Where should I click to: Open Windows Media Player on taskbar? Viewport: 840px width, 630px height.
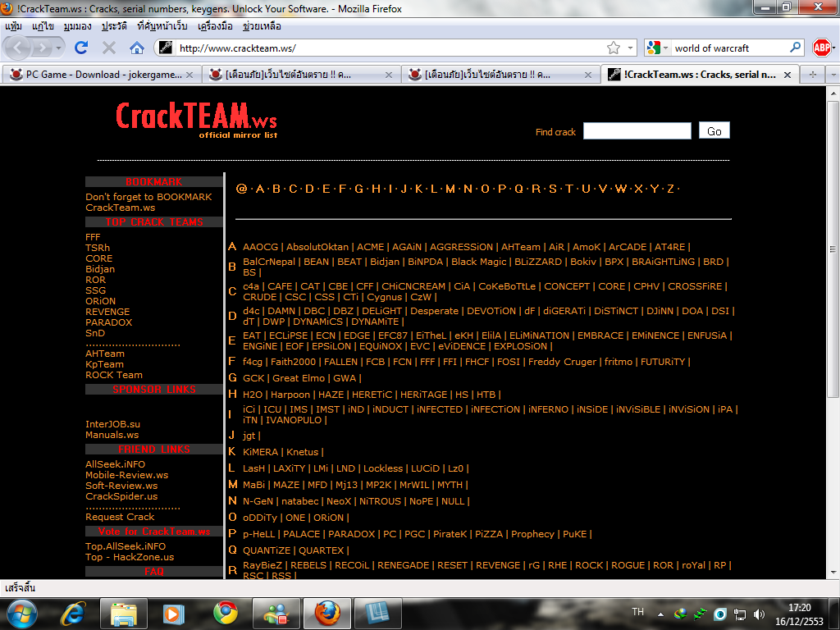tap(173, 614)
